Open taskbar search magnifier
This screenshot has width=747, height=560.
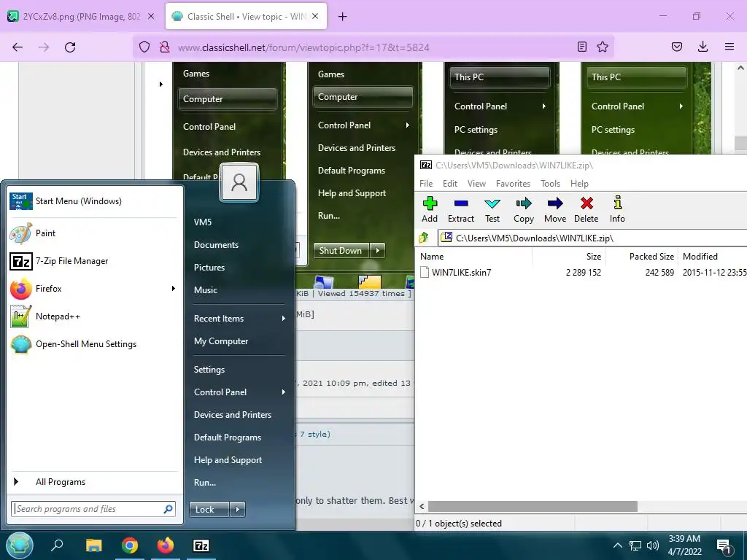click(x=57, y=545)
